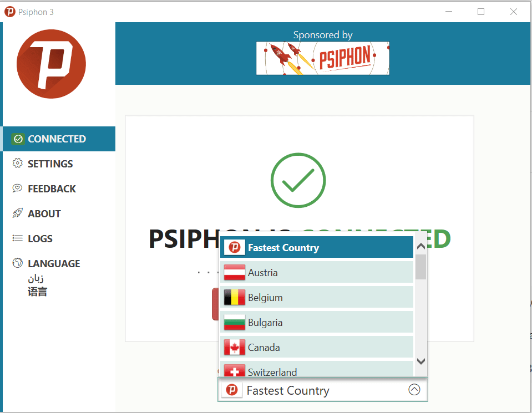Click the Canada flag icon
This screenshot has width=532, height=413.
[x=234, y=347]
